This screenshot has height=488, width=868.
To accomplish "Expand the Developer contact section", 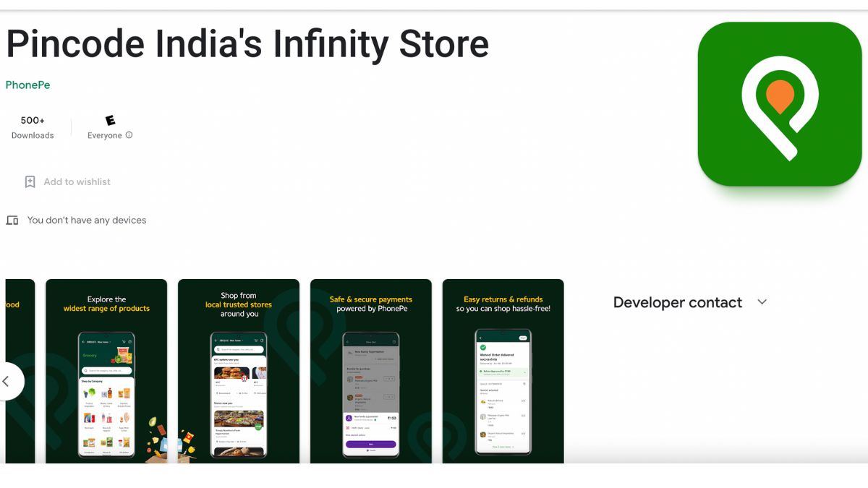I will (x=678, y=302).
